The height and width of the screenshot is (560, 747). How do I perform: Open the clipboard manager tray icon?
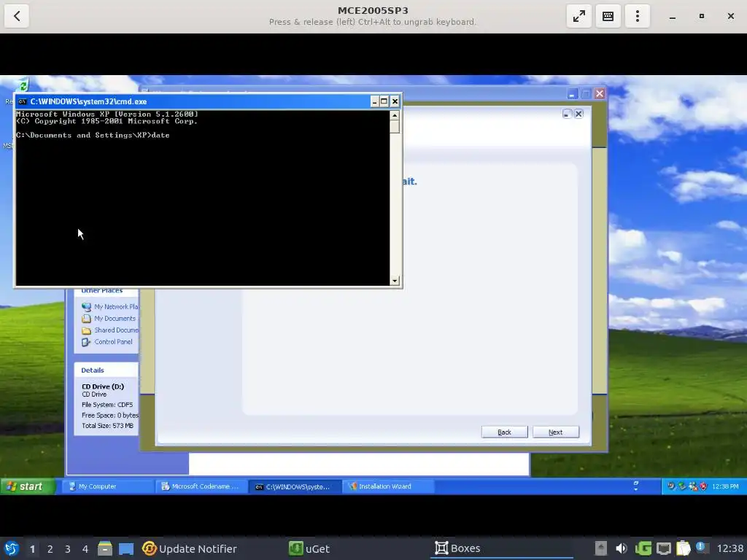pos(683,548)
